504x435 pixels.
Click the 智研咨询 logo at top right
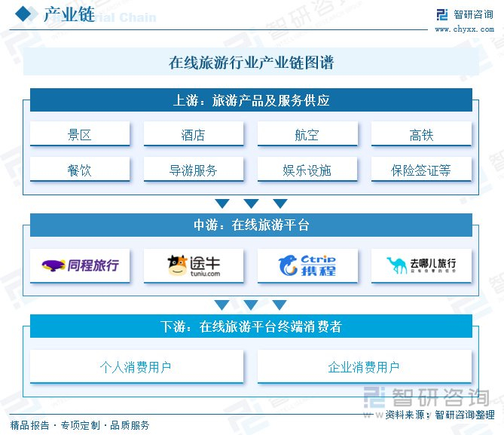(x=465, y=14)
